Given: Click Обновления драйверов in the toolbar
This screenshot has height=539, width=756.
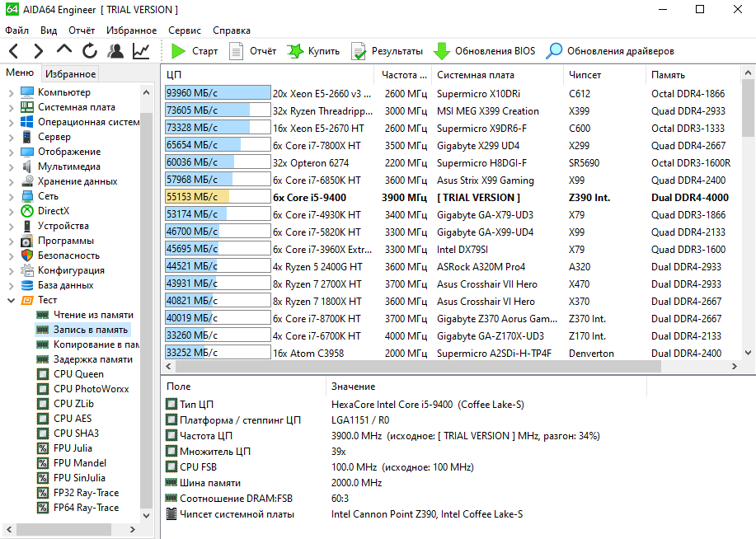Looking at the screenshot, I should point(610,50).
